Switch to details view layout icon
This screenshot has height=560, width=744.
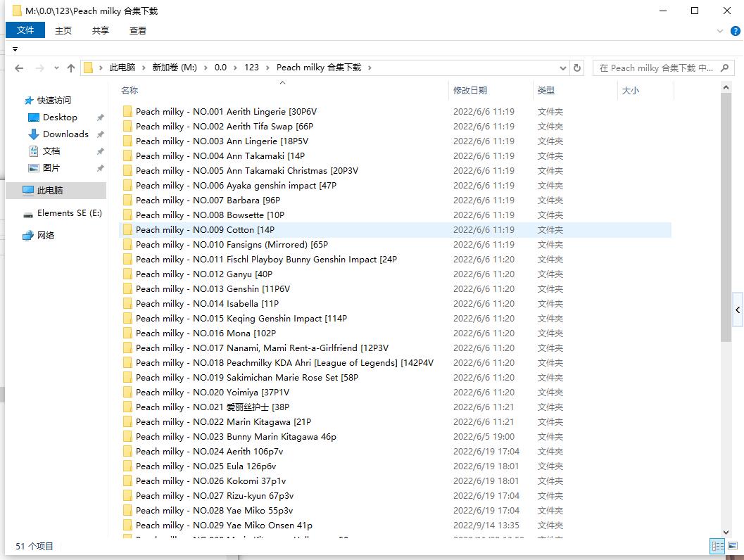coord(717,546)
